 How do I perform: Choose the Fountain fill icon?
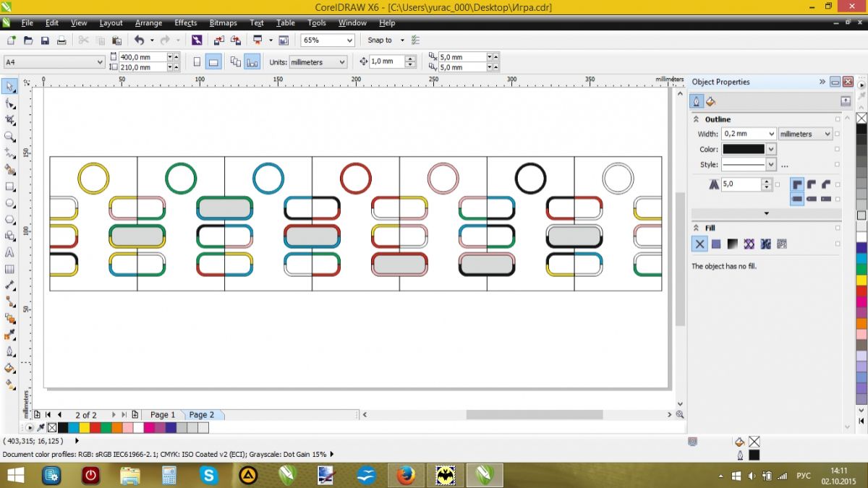[x=732, y=244]
